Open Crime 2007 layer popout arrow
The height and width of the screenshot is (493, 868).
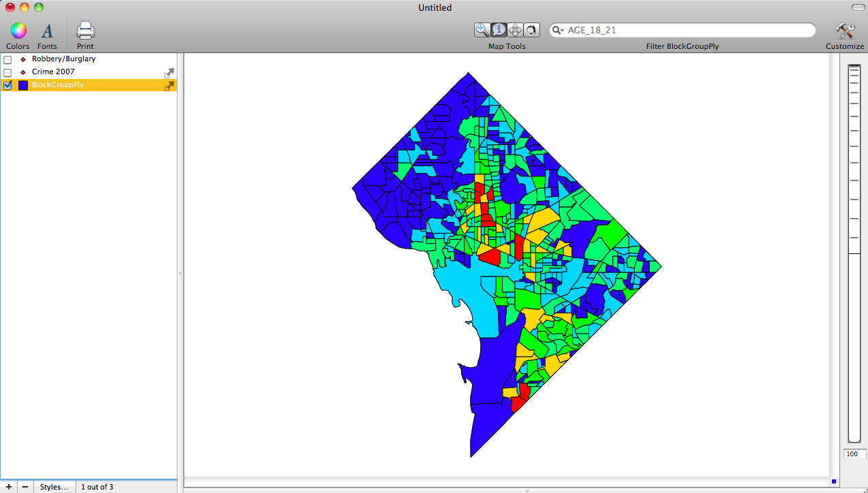tap(169, 72)
